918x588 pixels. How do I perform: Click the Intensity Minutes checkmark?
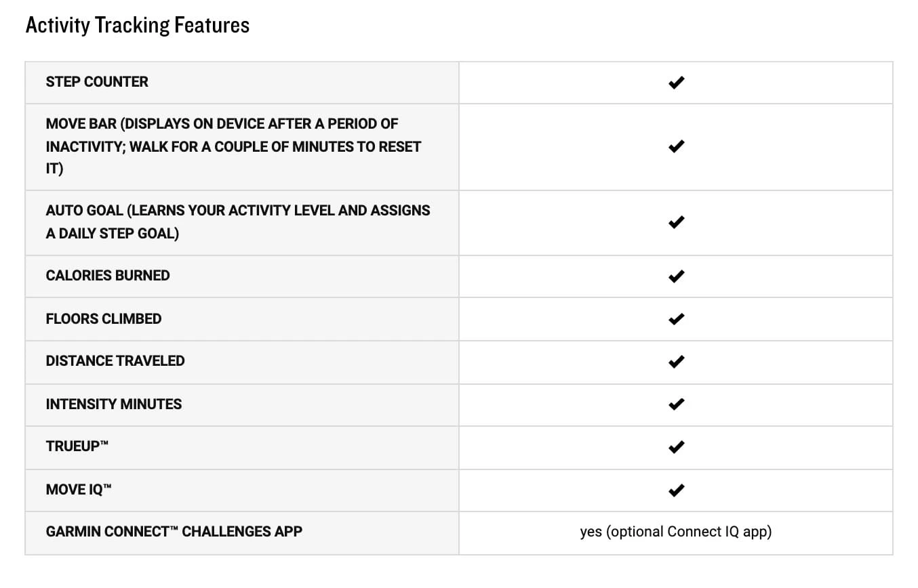(676, 404)
